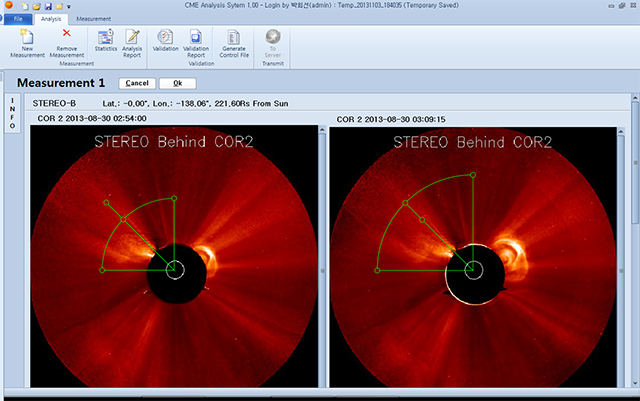Viewport: 640px width, 401px height.
Task: Click the COR 2 2013-08-30 02:54:00 label
Action: click(x=92, y=118)
